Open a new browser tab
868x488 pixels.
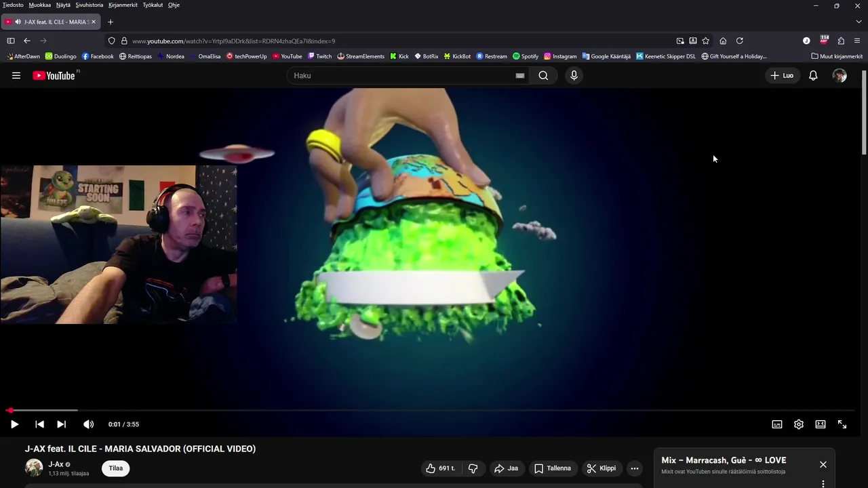111,22
